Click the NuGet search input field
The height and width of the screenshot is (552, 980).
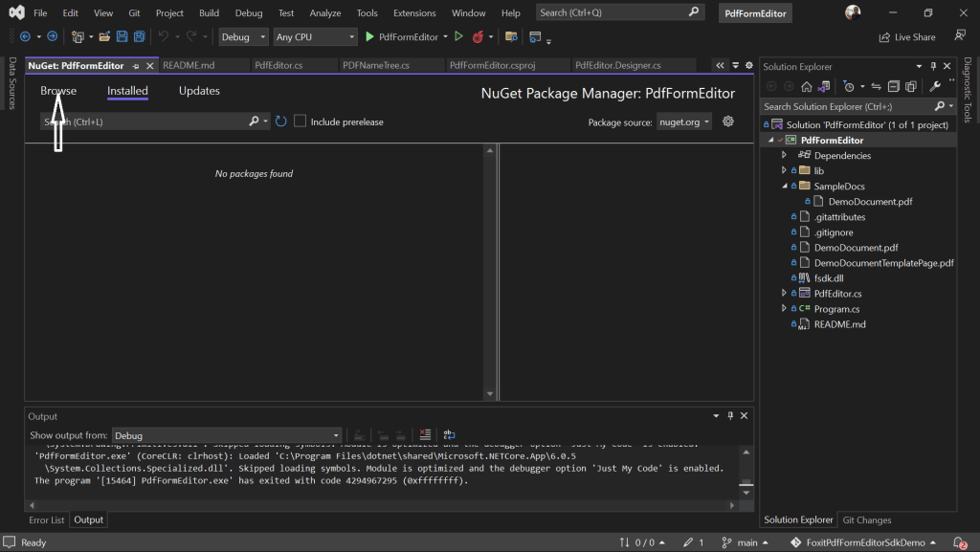[145, 121]
